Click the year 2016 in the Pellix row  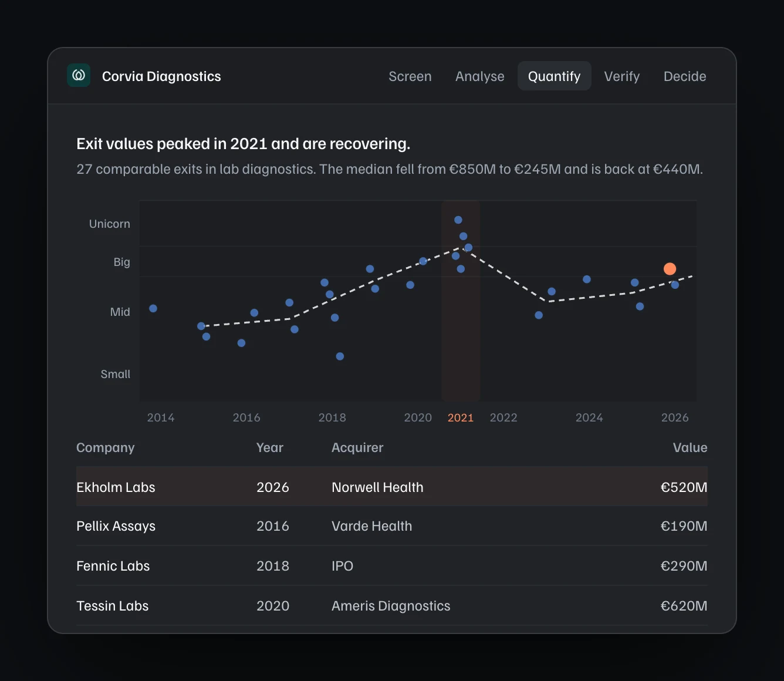[273, 526]
